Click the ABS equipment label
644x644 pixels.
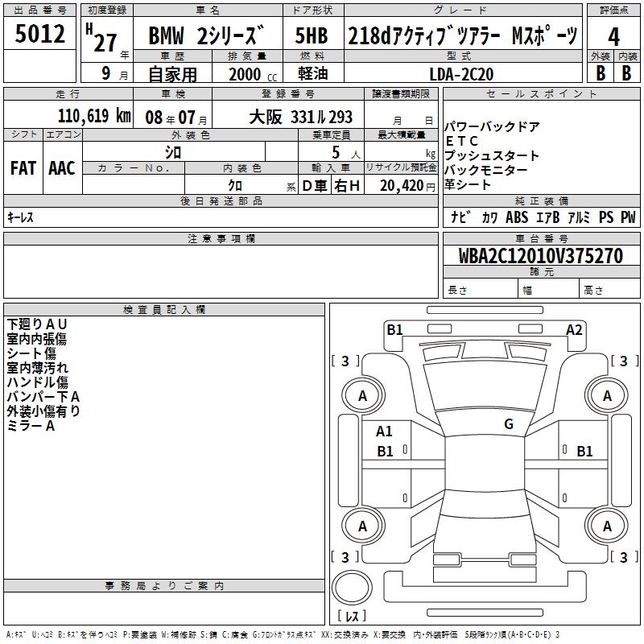coord(518,217)
